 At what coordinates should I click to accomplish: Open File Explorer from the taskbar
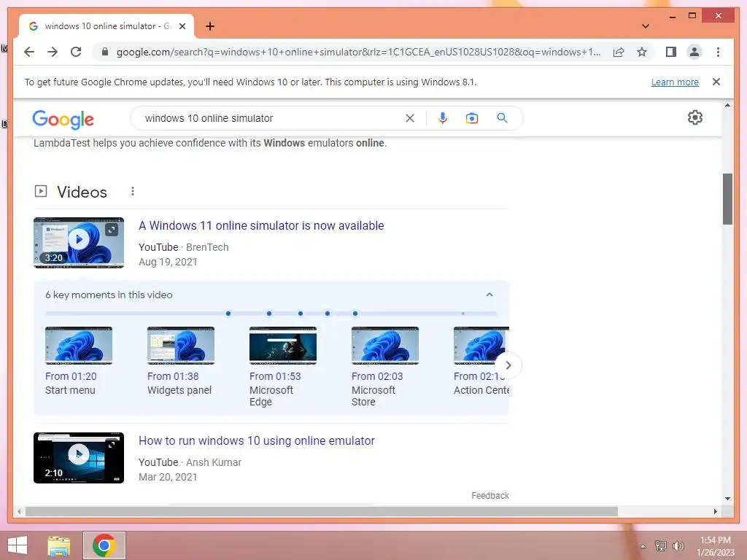(59, 545)
